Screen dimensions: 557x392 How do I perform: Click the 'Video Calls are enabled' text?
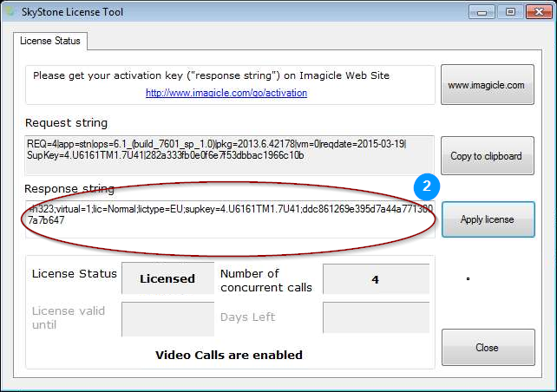(x=229, y=355)
